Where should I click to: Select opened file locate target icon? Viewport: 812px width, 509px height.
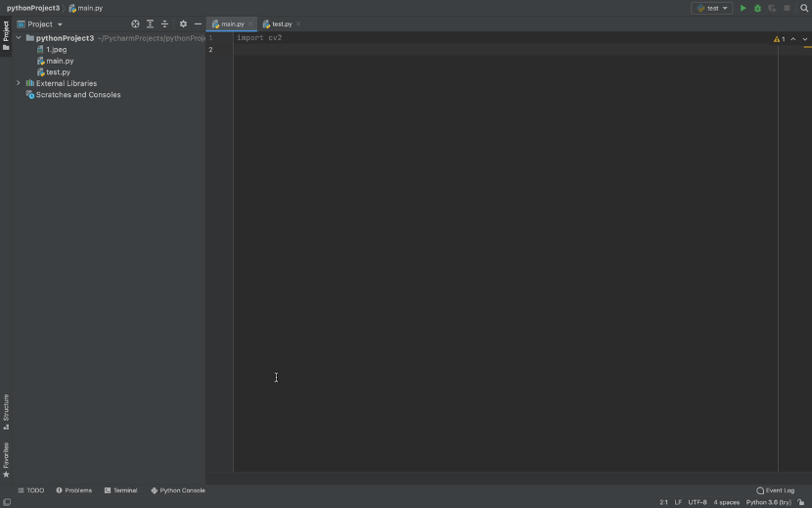(x=135, y=23)
